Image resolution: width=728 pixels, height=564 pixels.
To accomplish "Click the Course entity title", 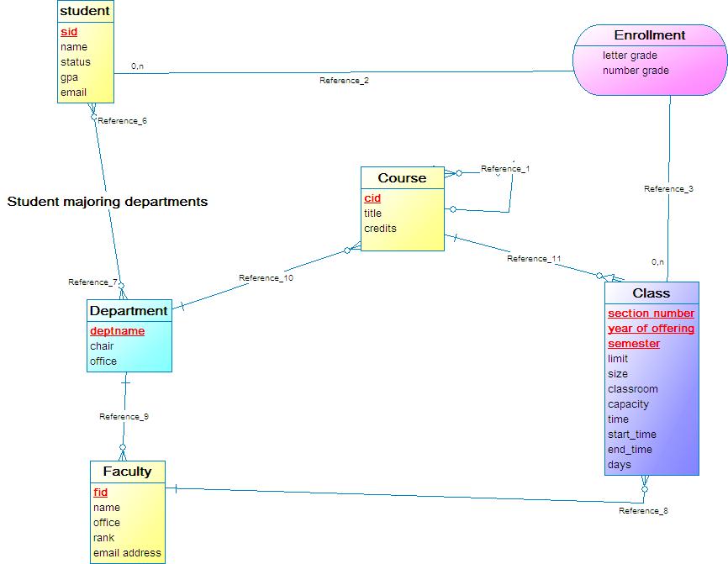I will pyautogui.click(x=402, y=178).
